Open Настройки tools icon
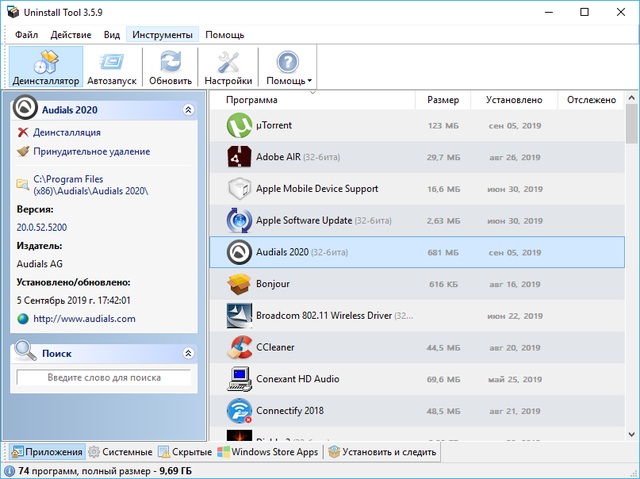 coord(228,61)
